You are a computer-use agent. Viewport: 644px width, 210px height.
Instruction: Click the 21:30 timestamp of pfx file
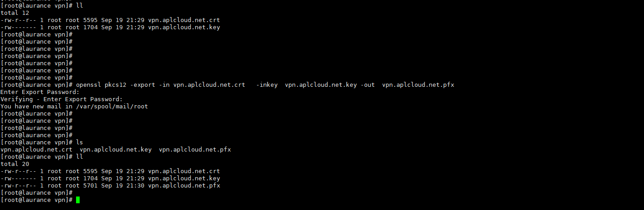tap(135, 186)
